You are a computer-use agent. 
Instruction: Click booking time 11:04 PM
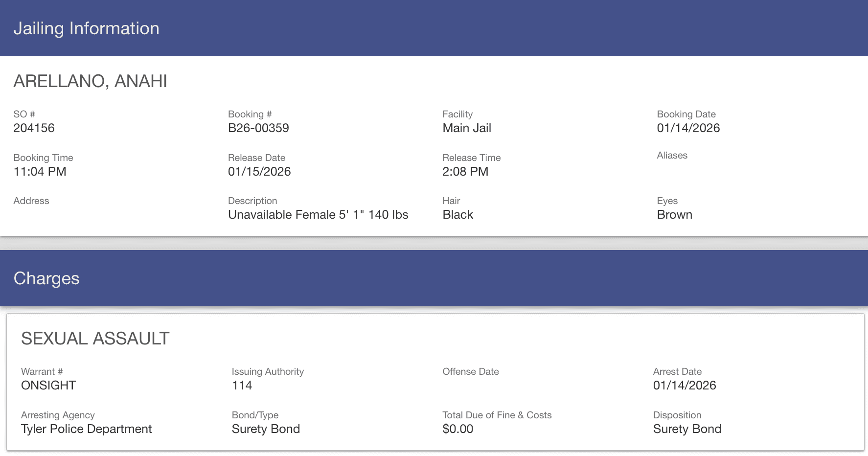40,172
